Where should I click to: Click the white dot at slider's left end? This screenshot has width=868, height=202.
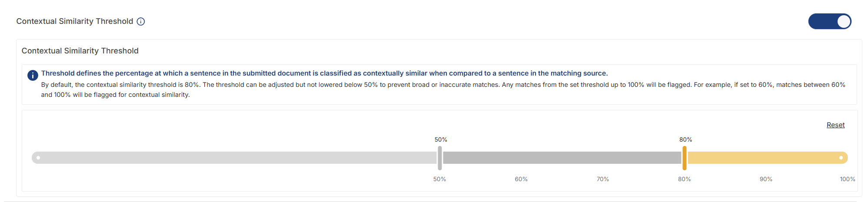point(38,158)
